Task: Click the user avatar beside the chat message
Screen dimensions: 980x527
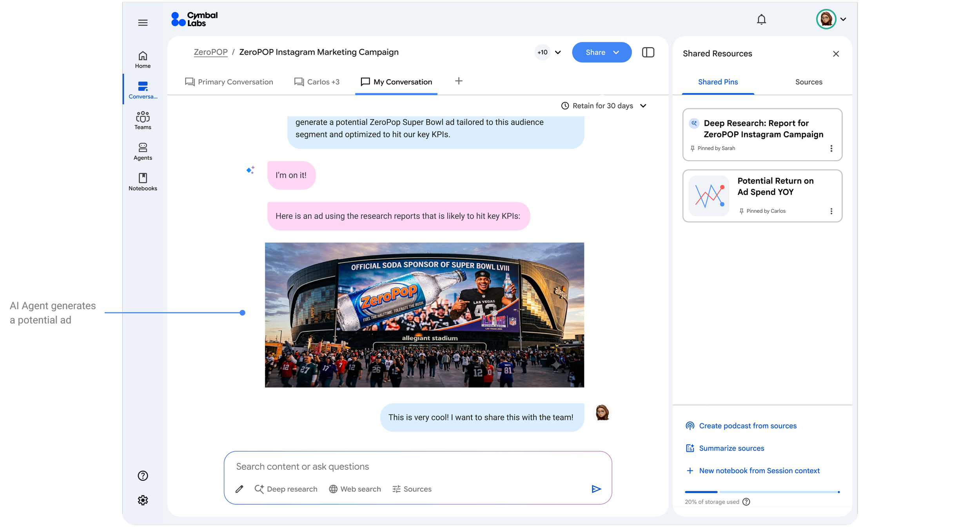Action: tap(602, 413)
